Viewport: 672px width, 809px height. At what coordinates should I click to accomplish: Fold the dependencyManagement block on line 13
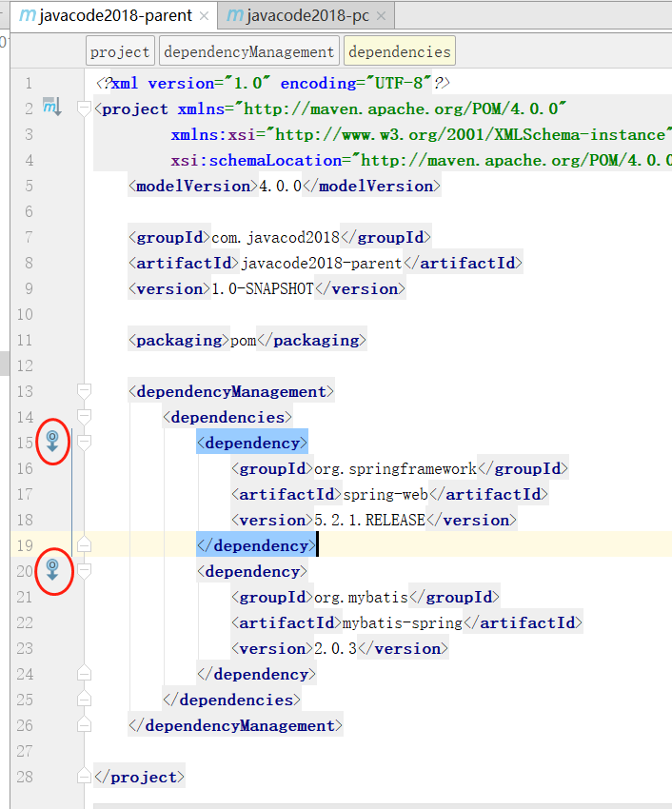tap(84, 391)
